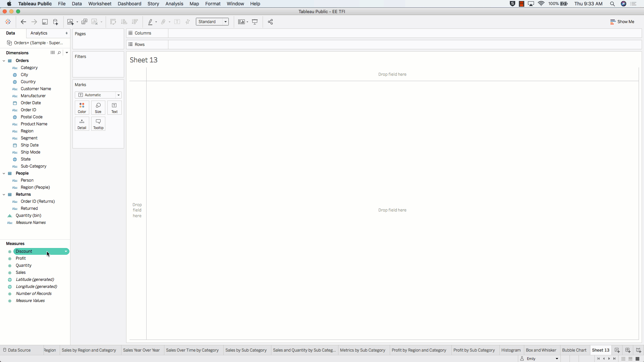Viewport: 644px width, 362px height.
Task: Collapse the People table group
Action: (4, 174)
